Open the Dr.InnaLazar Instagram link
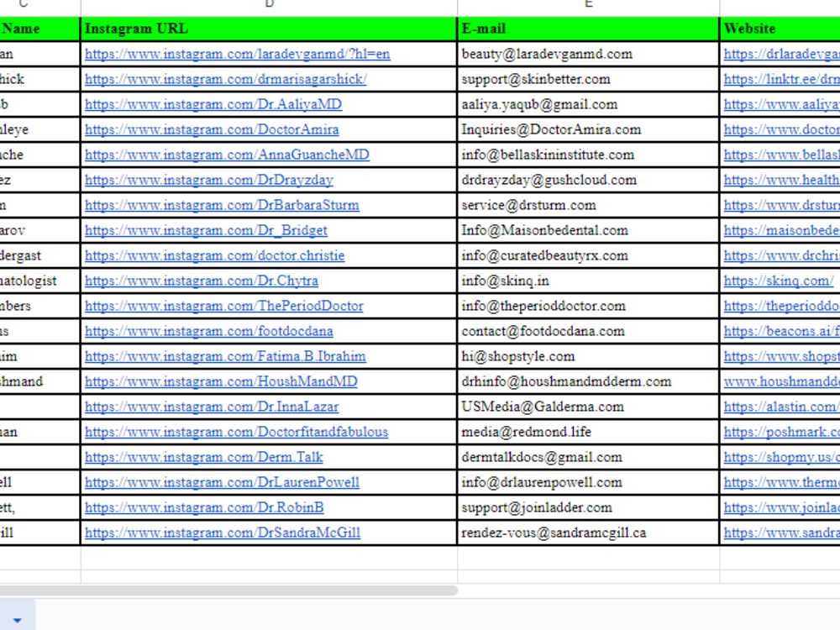This screenshot has height=630, width=840. click(212, 407)
